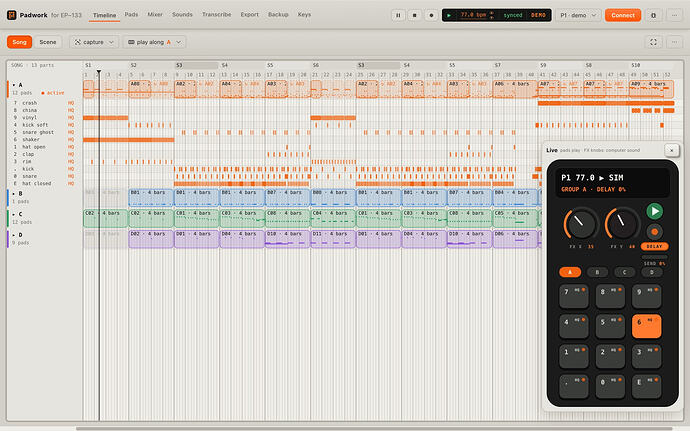
Task: Click the FX Y knob
Action: [x=622, y=224]
